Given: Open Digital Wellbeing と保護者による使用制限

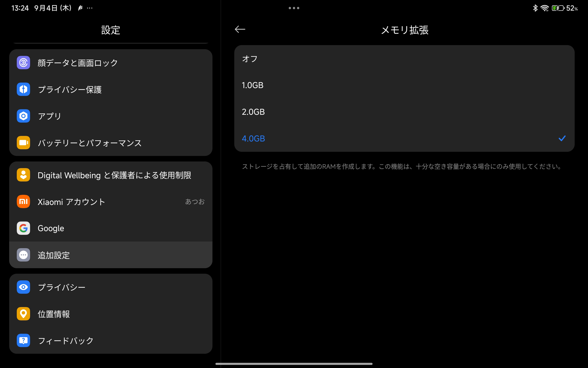Looking at the screenshot, I should coord(111,175).
